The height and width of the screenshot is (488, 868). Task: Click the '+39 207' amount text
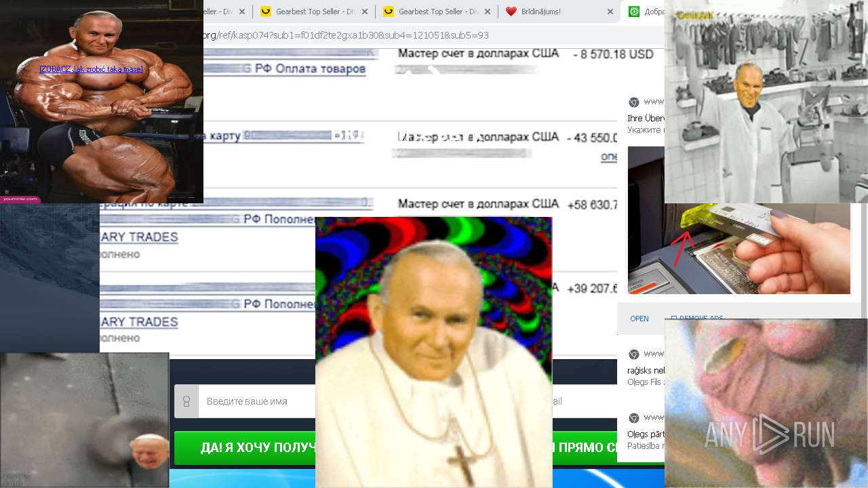pos(592,289)
